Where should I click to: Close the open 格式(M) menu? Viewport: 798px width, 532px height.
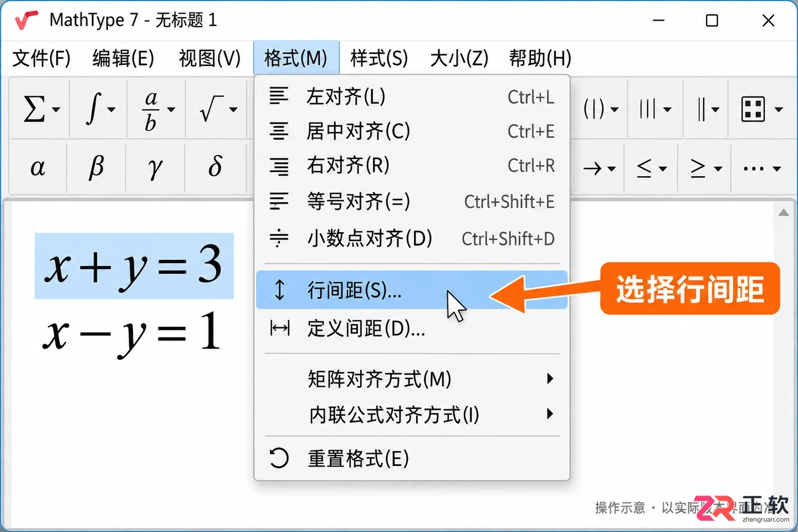(x=296, y=58)
